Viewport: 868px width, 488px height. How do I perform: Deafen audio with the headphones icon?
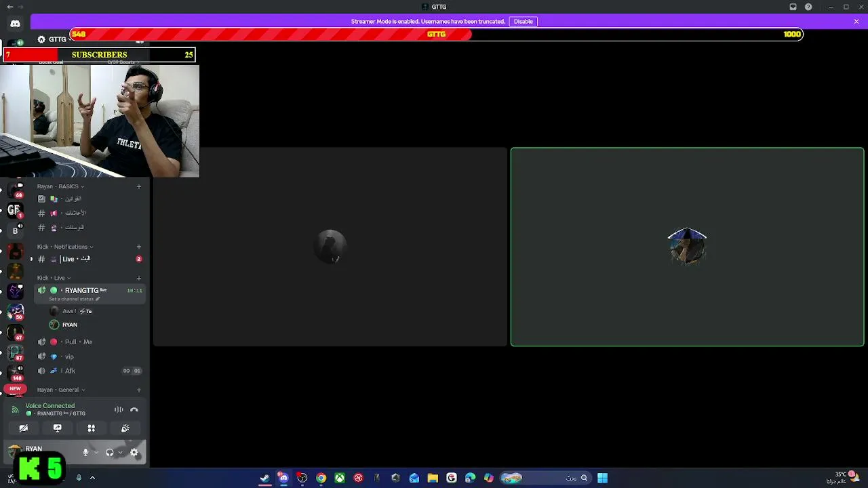[110, 452]
